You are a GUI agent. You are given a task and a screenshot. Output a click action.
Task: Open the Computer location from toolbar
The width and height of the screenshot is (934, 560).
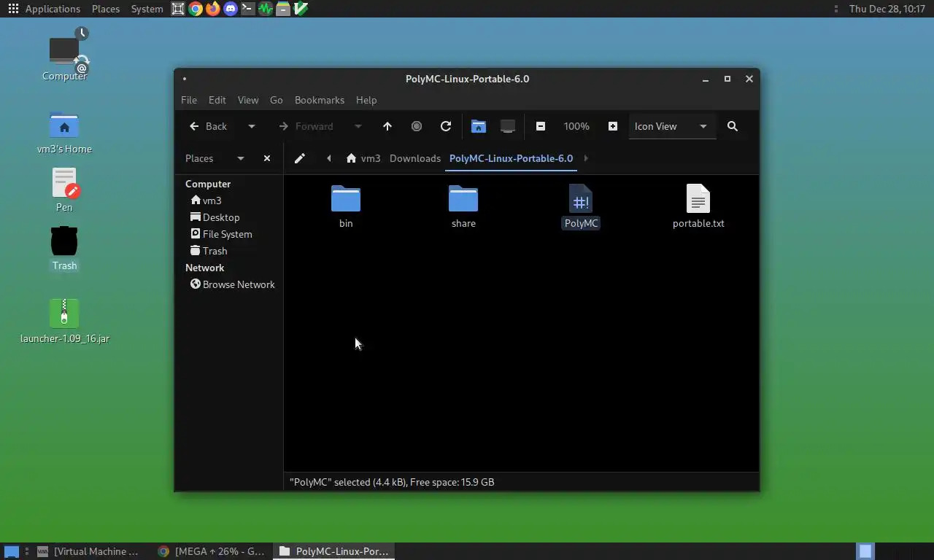508,126
